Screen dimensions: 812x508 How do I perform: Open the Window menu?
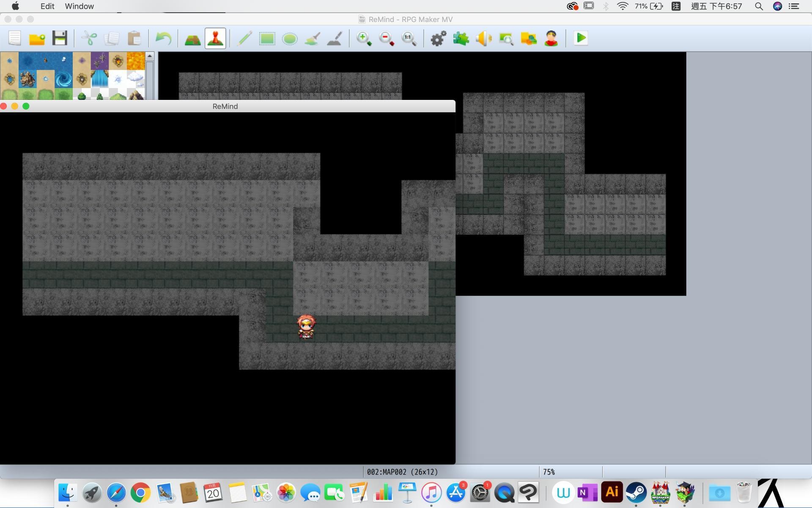[x=80, y=6]
